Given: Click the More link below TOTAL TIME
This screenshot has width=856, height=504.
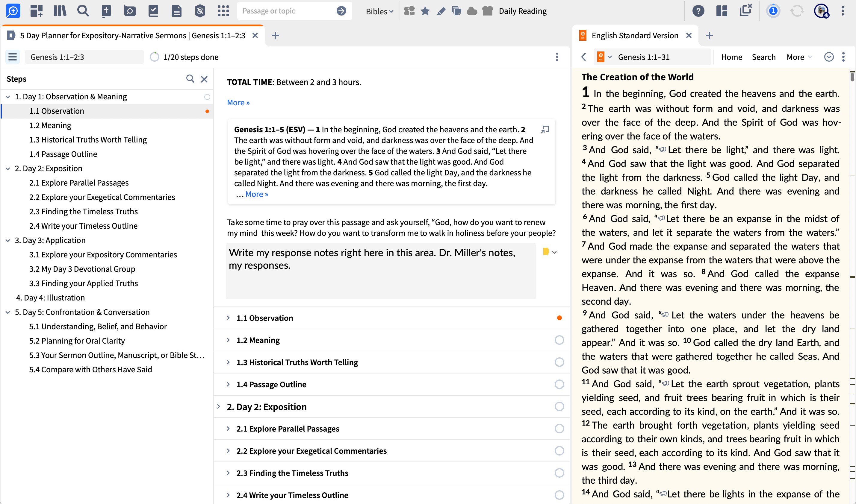Looking at the screenshot, I should (x=238, y=103).
